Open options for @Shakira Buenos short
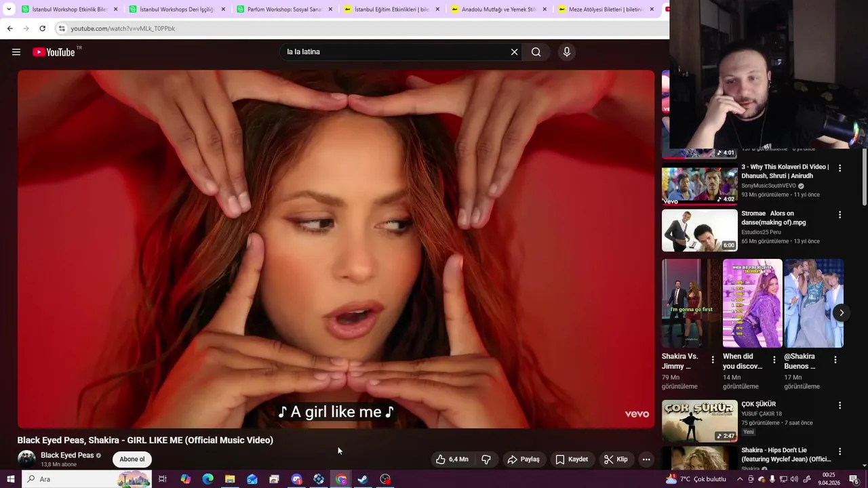 point(835,360)
